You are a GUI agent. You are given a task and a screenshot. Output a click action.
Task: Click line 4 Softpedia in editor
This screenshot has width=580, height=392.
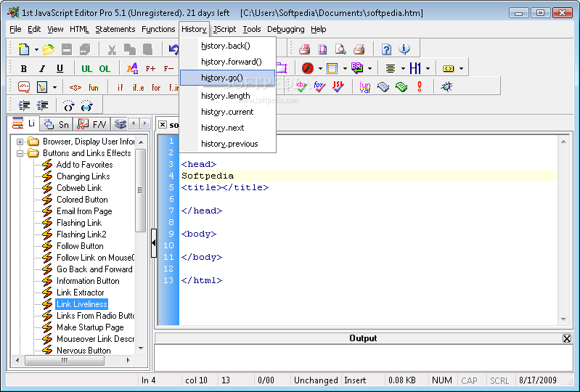click(x=208, y=176)
